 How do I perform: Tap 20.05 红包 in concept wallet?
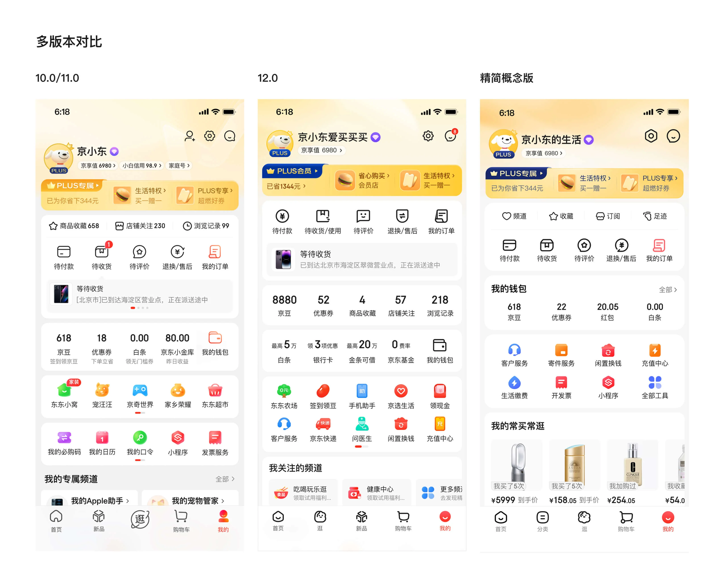pyautogui.click(x=608, y=312)
